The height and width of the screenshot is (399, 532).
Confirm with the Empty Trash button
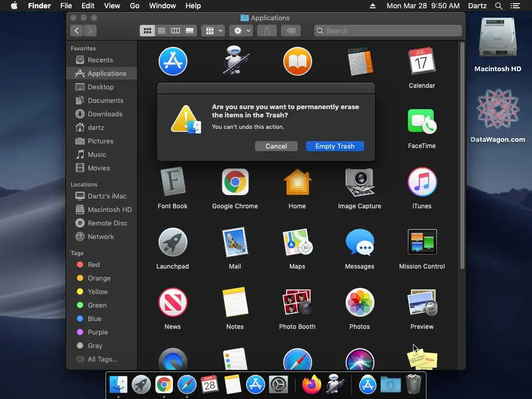click(x=335, y=146)
